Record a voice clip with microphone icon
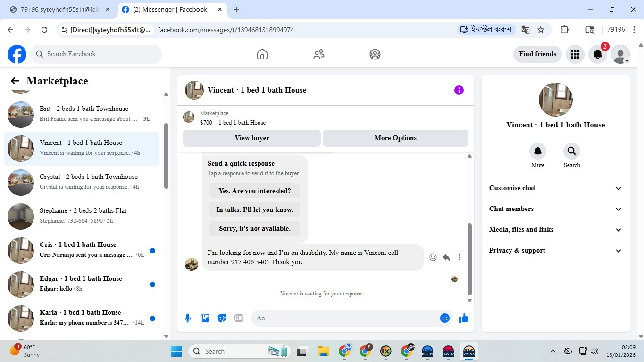 click(188, 318)
